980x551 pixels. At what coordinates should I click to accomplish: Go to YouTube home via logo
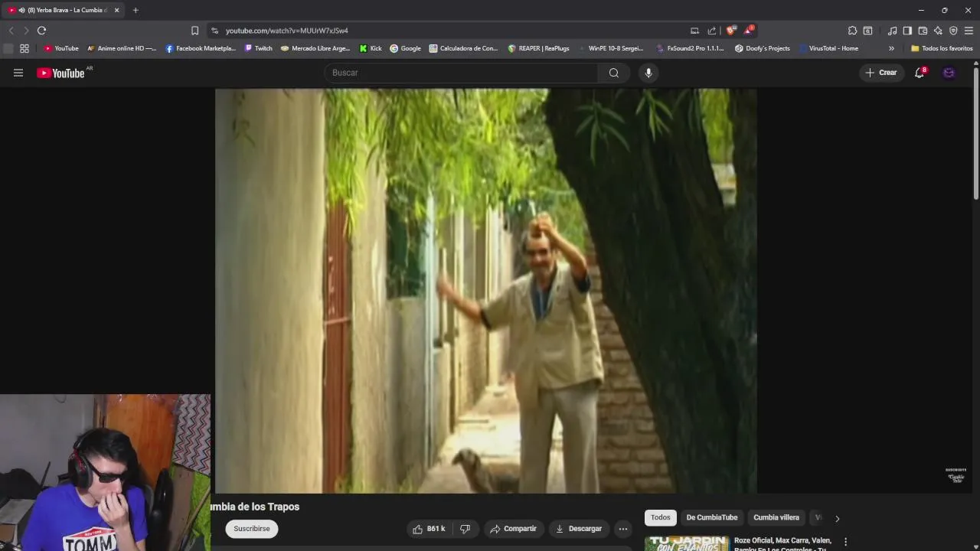pyautogui.click(x=60, y=73)
